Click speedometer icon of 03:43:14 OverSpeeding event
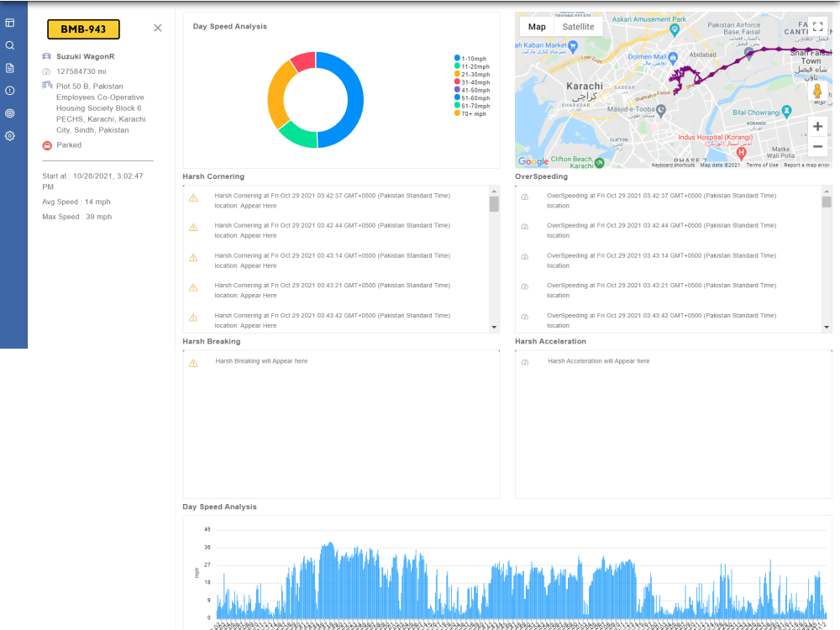The width and height of the screenshot is (840, 630). [x=525, y=256]
